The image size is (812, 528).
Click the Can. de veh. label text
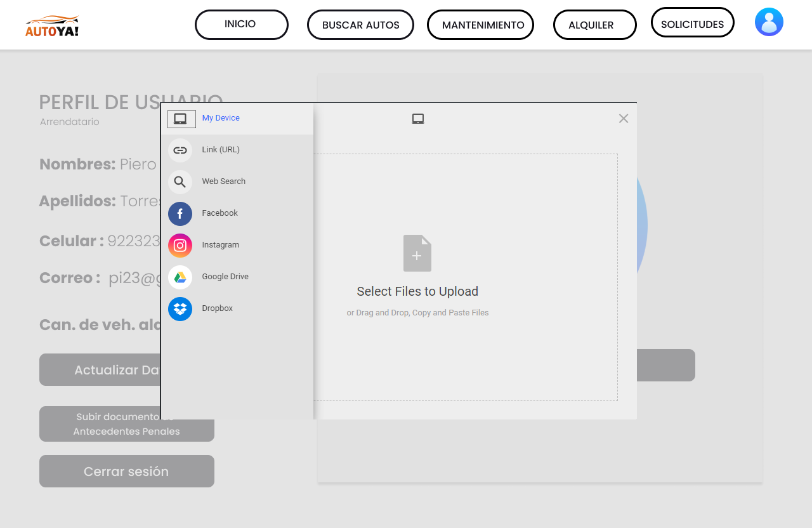[x=100, y=325]
